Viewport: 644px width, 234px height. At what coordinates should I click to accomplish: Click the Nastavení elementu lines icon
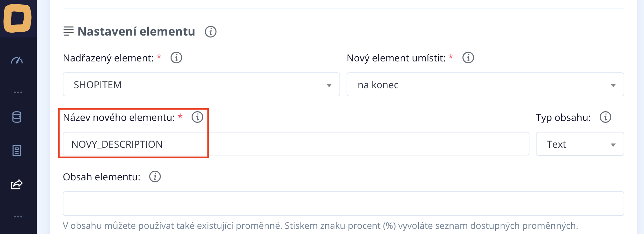(68, 31)
